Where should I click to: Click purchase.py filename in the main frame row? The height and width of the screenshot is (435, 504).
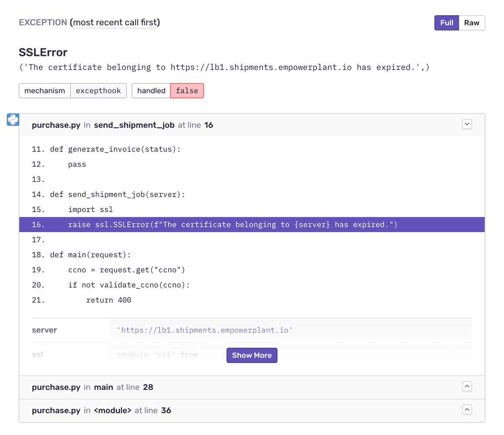pyautogui.click(x=56, y=387)
